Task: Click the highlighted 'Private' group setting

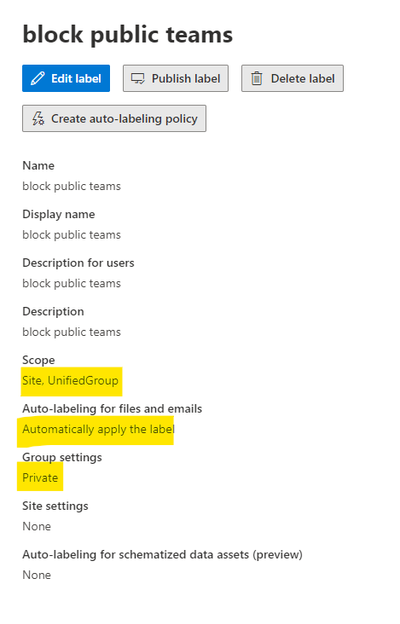Action: point(40,478)
